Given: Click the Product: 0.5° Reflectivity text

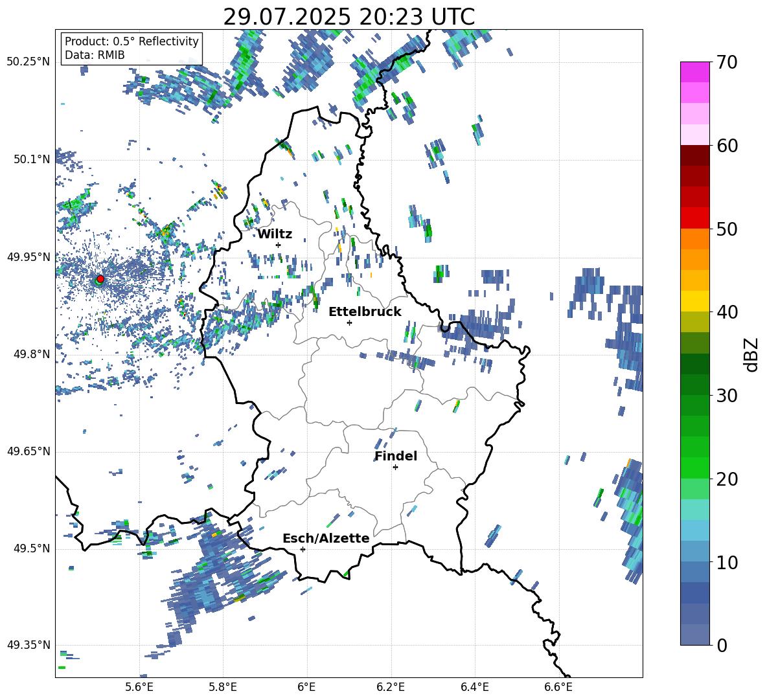Looking at the screenshot, I should (132, 41).
